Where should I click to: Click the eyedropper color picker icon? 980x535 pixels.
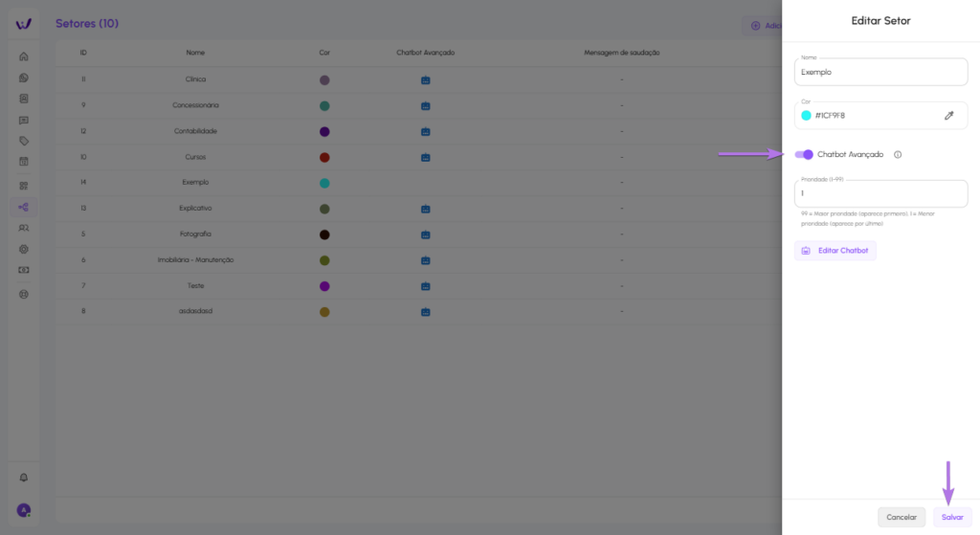pyautogui.click(x=948, y=116)
